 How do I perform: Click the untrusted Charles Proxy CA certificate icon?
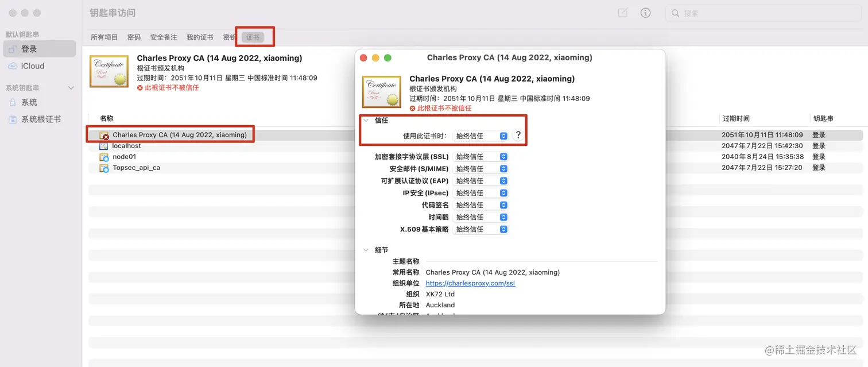coord(104,136)
